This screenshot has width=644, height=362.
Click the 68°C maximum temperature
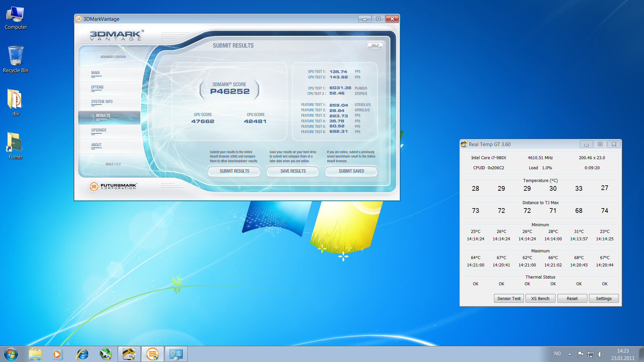[x=579, y=257]
